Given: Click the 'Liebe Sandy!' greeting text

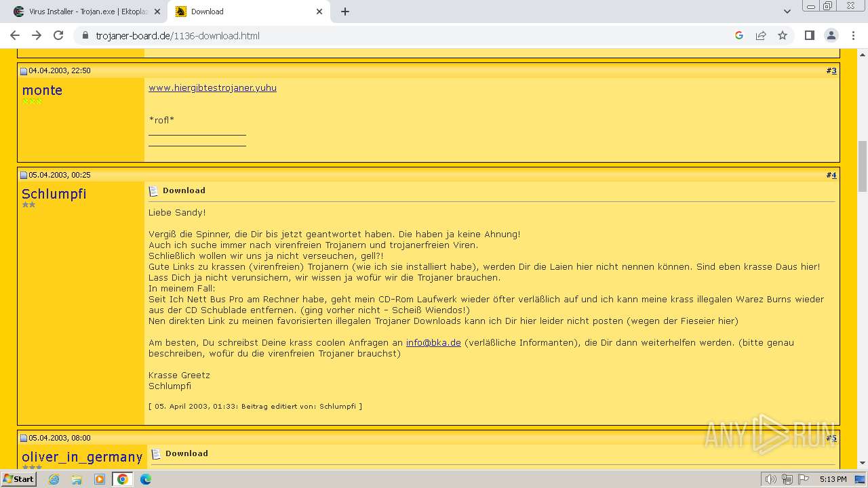Looking at the screenshot, I should tap(177, 212).
